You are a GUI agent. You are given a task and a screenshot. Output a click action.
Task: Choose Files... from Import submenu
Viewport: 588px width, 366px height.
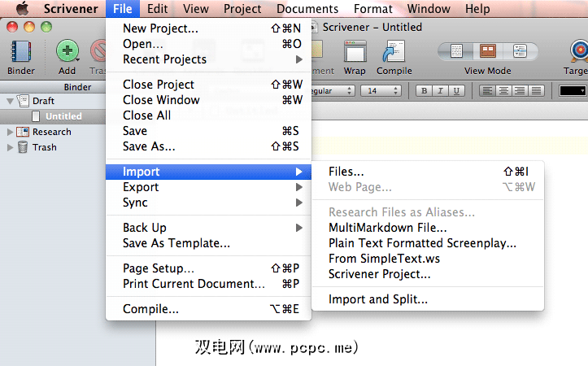pyautogui.click(x=346, y=172)
